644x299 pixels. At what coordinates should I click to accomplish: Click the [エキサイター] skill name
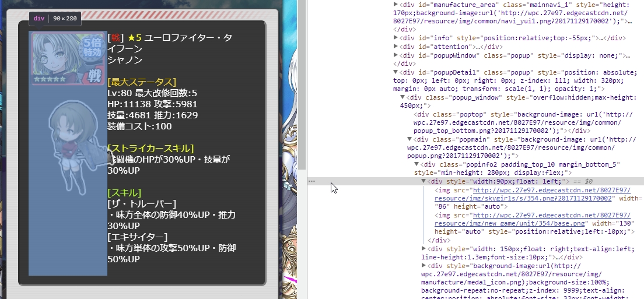point(137,237)
